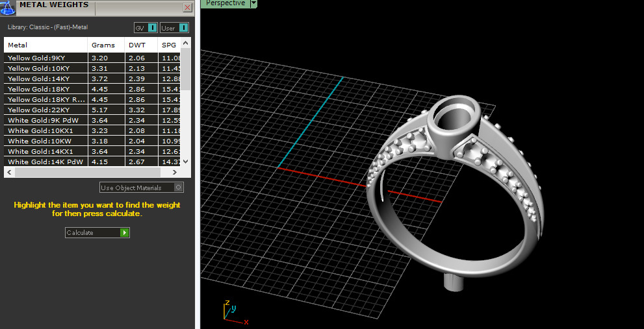Screen dimensions: 644x329
Task: Select the White Gold:14K PdW row
Action: [x=92, y=162]
